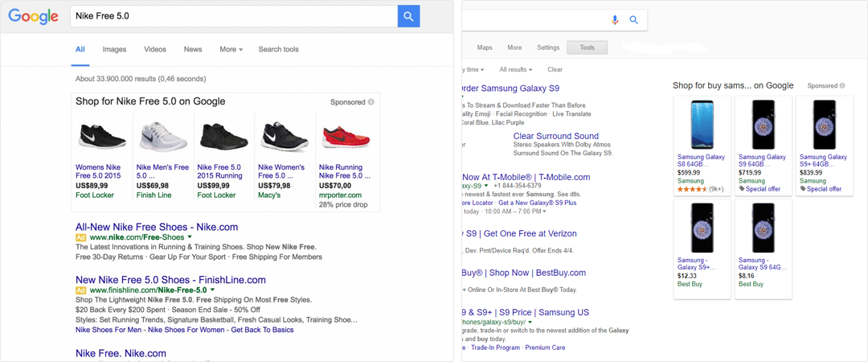Screen dimensions: 868x362
Task: Switch to Videos tab
Action: point(155,49)
